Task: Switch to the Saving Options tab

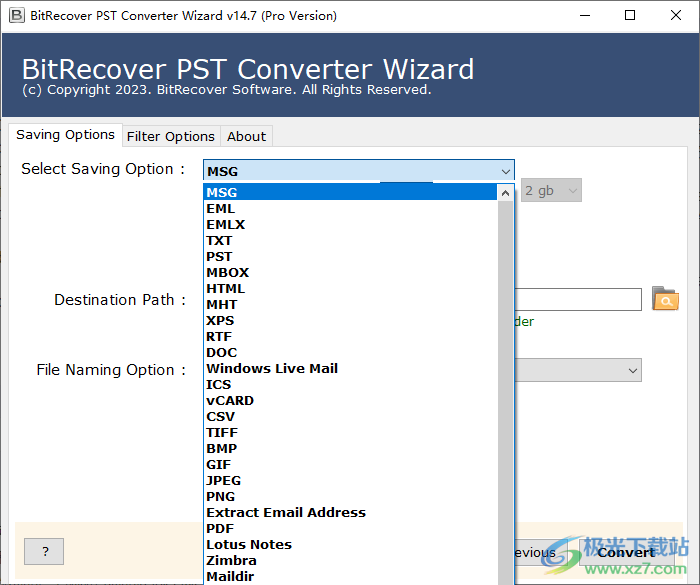Action: [65, 135]
